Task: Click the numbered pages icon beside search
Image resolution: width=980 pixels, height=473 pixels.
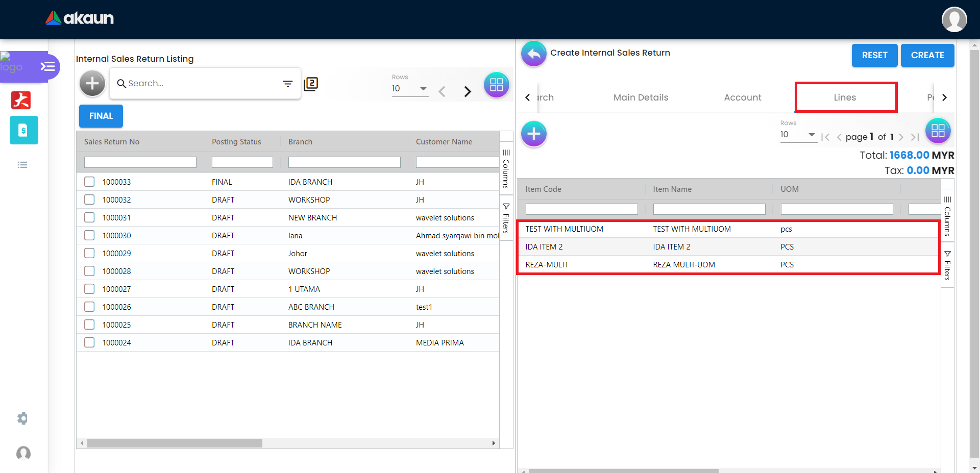Action: 311,84
